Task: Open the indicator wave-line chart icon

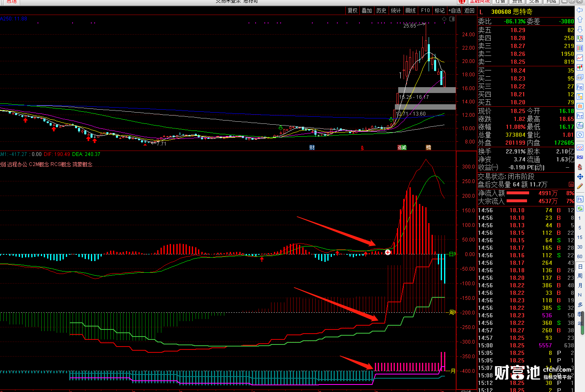Action: tap(580, 148)
